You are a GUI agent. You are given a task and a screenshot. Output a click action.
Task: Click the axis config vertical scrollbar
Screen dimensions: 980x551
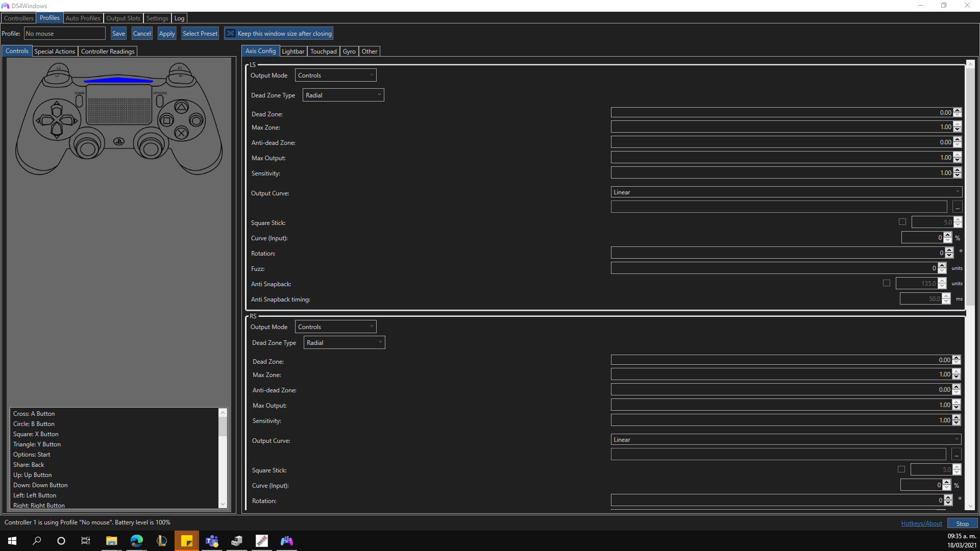coord(970,186)
